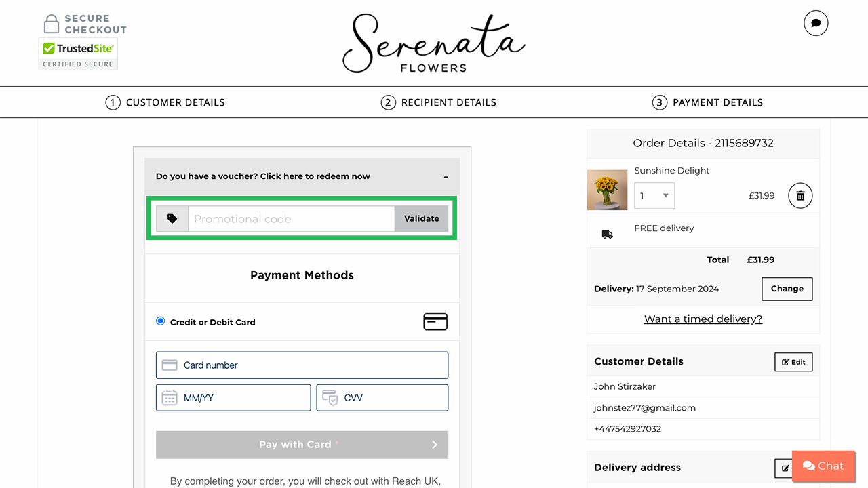Select the Credit or Debit Card option

pyautogui.click(x=160, y=321)
